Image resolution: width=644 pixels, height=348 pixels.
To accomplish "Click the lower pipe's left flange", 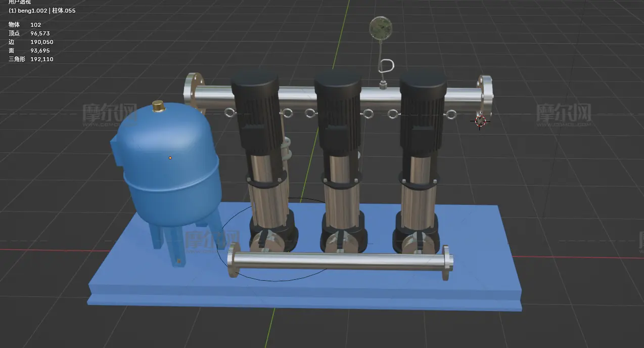I will point(233,260).
